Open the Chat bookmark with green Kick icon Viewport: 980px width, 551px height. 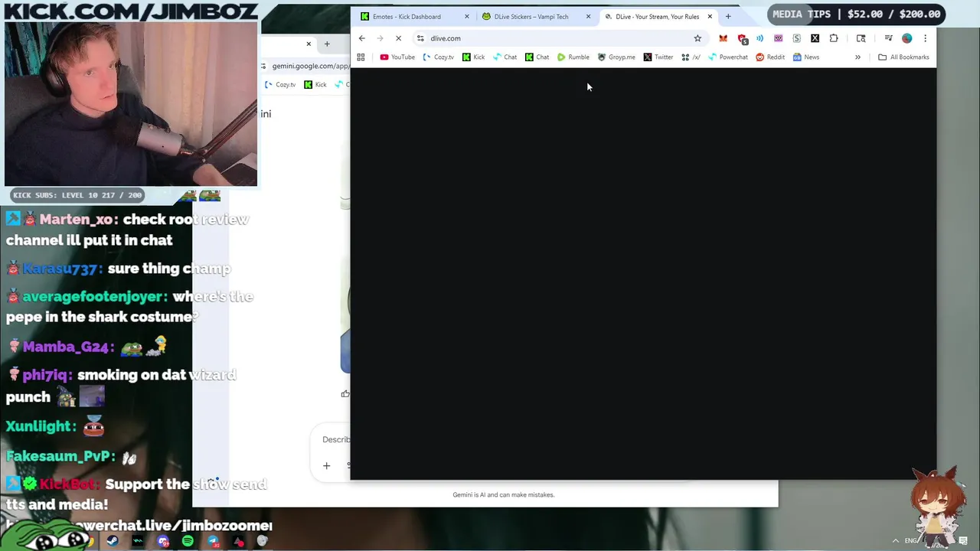537,57
